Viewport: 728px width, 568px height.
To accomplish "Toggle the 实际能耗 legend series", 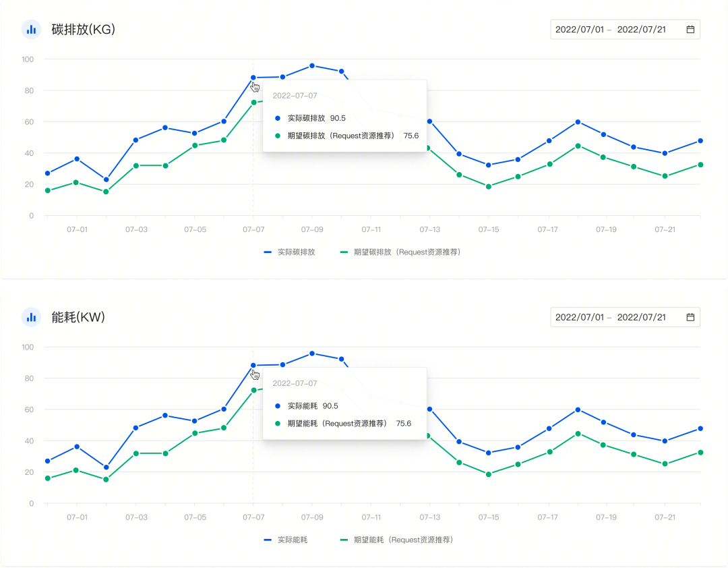I will [x=286, y=540].
